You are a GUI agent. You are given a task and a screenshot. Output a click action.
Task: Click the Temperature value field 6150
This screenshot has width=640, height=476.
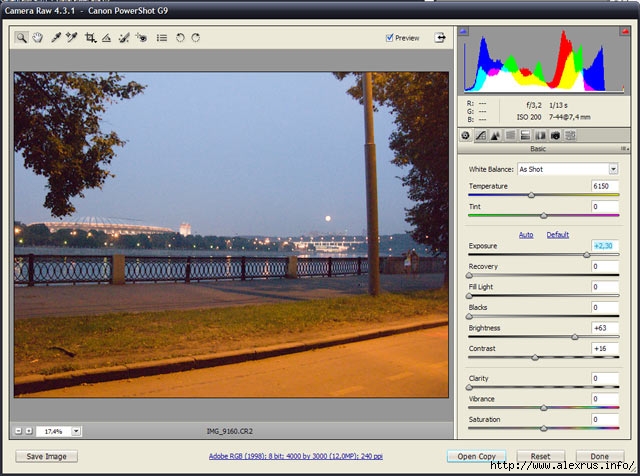[604, 186]
